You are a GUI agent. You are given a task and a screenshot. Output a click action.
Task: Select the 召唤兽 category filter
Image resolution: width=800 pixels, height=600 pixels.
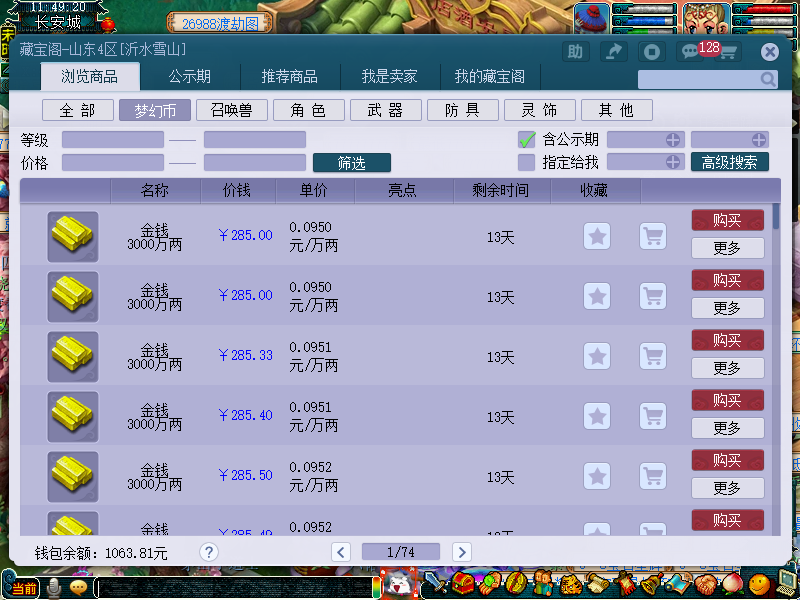[232, 110]
